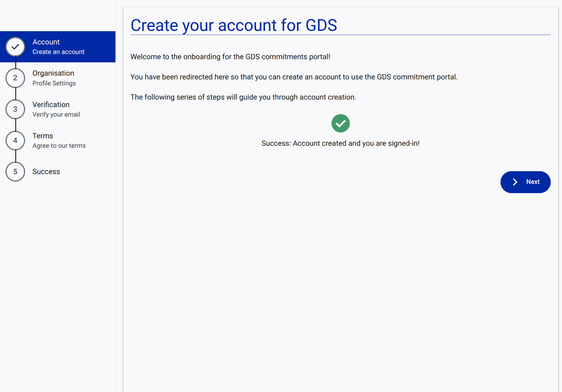Jump to the Success step
This screenshot has height=392, width=562.
point(46,171)
